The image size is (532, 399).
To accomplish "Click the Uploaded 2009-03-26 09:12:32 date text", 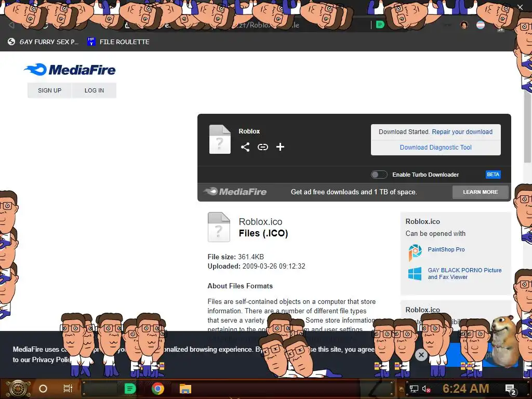I will (256, 266).
